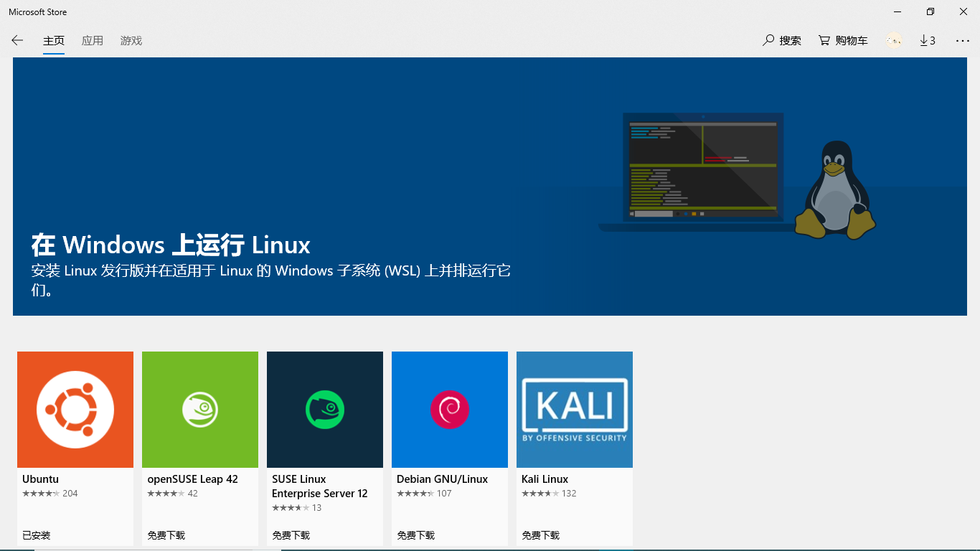Open the 购物车 shopping cart
The width and height of the screenshot is (980, 551).
(843, 41)
